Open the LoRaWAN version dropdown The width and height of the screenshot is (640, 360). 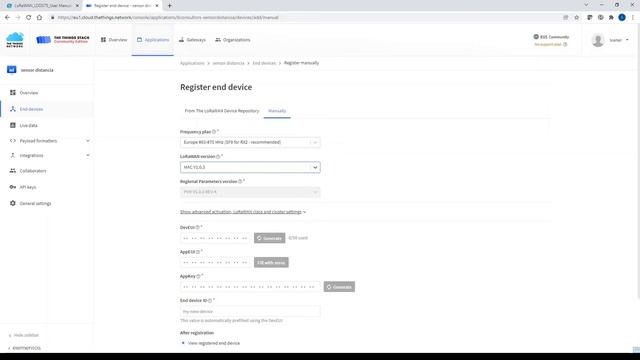click(250, 167)
